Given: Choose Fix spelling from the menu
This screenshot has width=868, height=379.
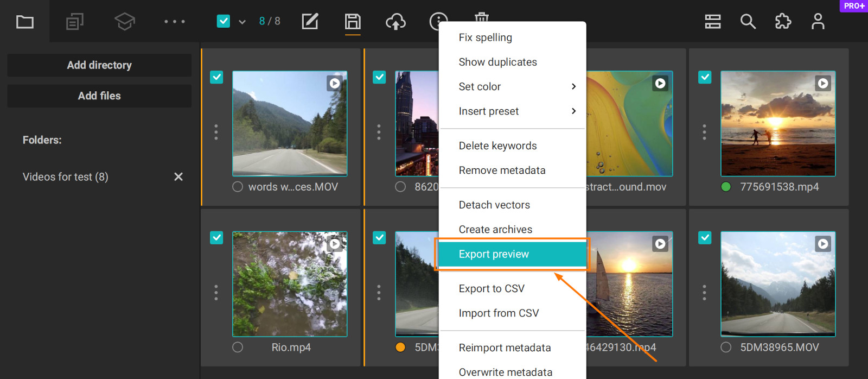Looking at the screenshot, I should (512, 37).
